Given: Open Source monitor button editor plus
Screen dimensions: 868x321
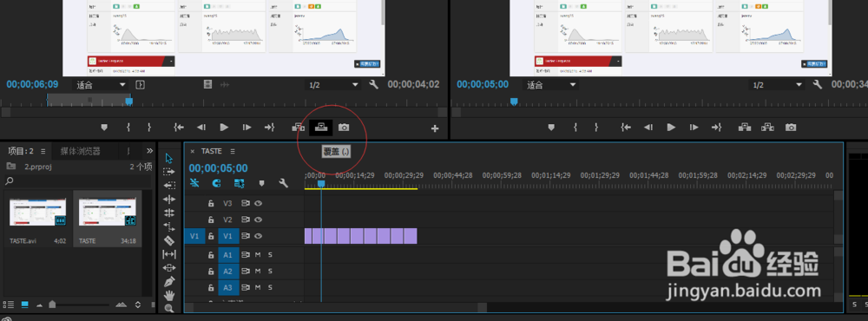Looking at the screenshot, I should [x=435, y=128].
